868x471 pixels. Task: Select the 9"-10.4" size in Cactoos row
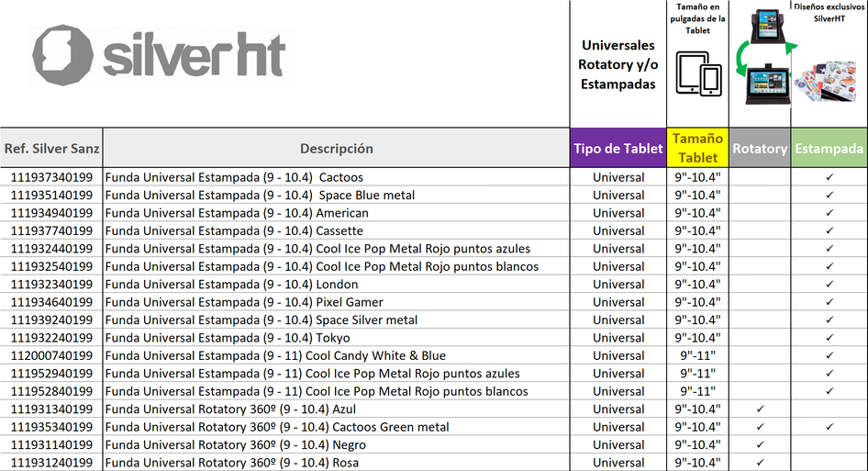click(697, 177)
